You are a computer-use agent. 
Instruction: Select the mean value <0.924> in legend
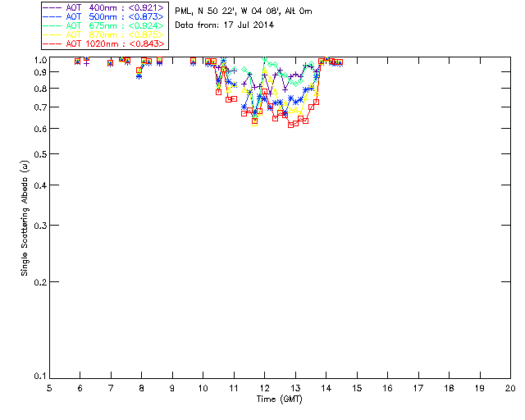pos(146,25)
